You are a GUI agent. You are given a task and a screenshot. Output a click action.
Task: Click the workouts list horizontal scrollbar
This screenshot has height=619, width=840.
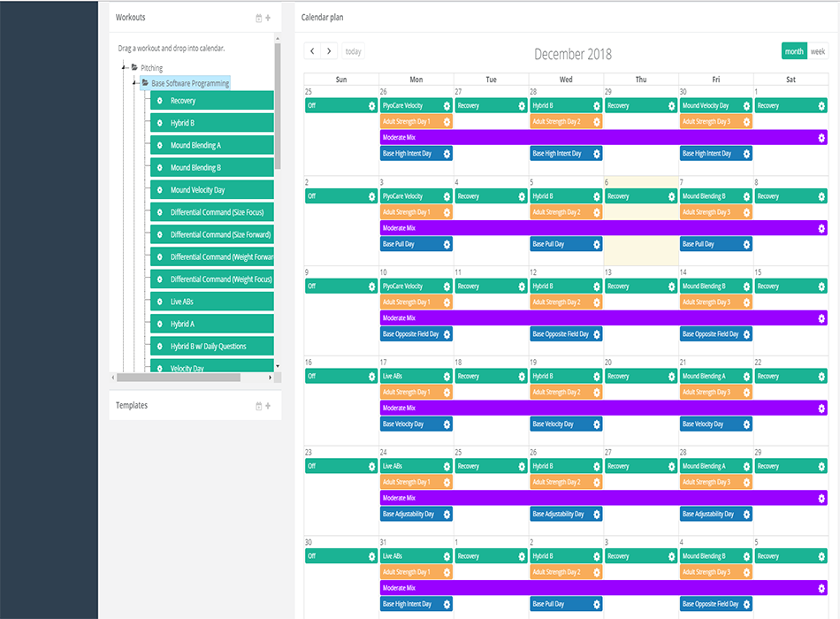coord(177,377)
